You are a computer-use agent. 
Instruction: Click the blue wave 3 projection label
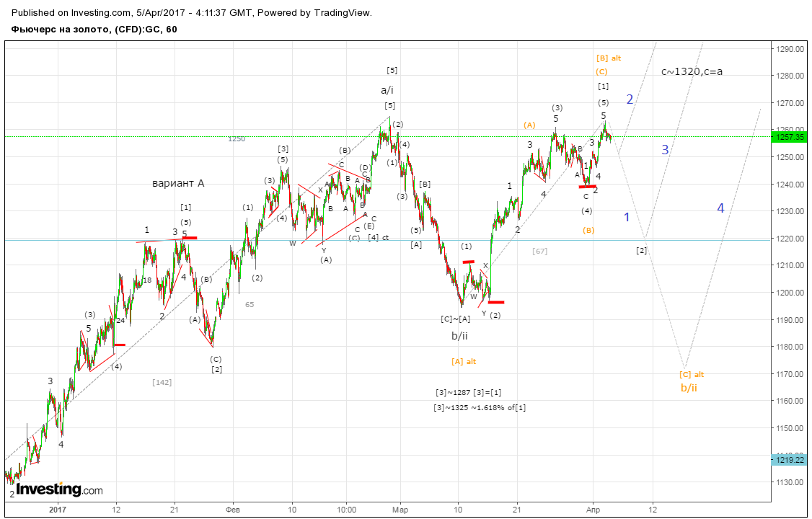[x=665, y=150]
